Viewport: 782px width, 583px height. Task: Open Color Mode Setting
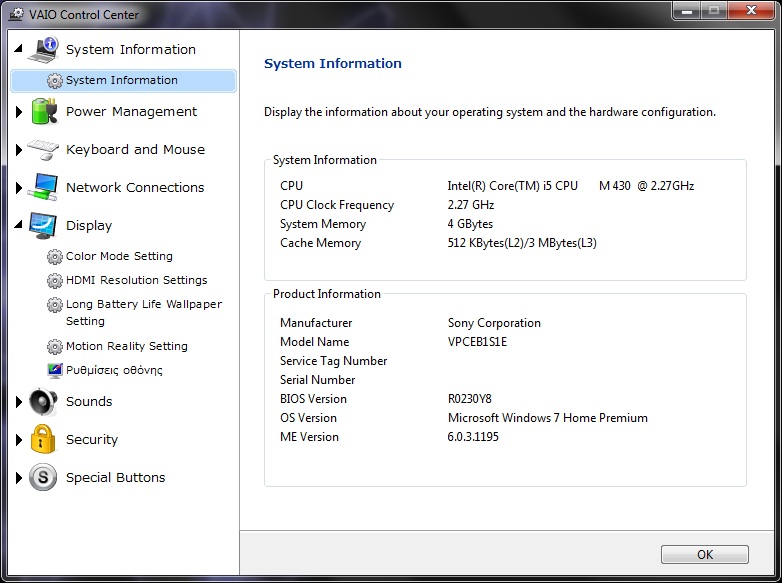119,256
